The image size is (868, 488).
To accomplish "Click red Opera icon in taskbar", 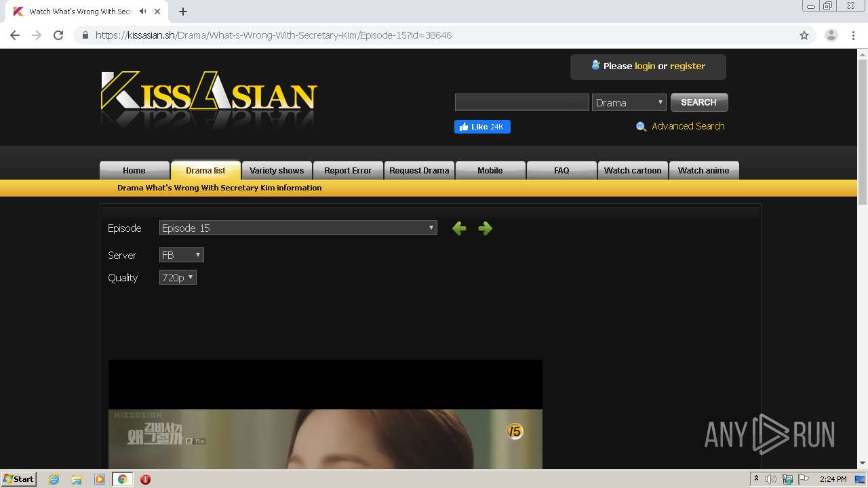I will (145, 479).
